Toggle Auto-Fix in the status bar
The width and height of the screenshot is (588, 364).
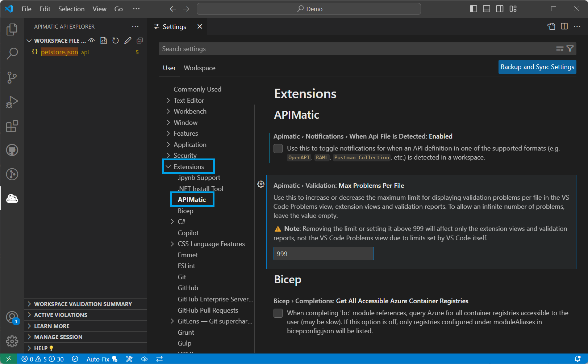102,359
